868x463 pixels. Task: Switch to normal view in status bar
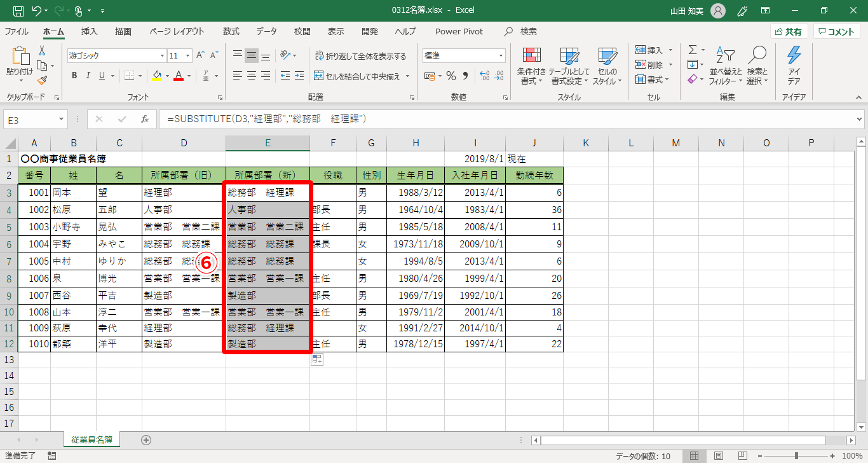coord(695,456)
